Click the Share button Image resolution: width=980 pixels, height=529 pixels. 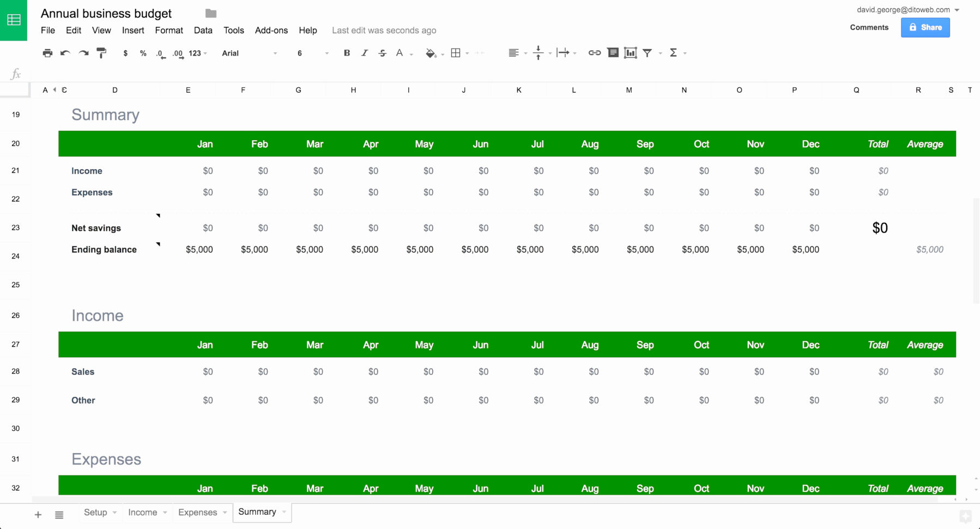click(x=925, y=27)
